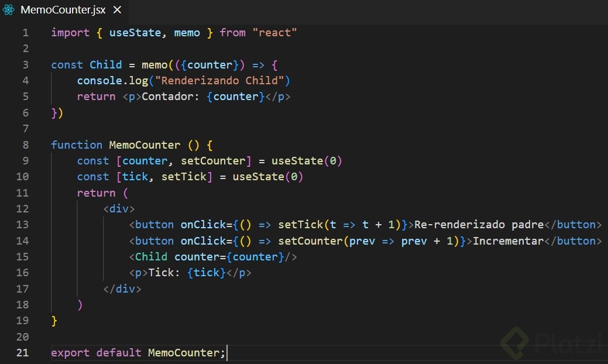Click the opening div tag on line 12
This screenshot has height=364, width=608.
[x=119, y=209]
